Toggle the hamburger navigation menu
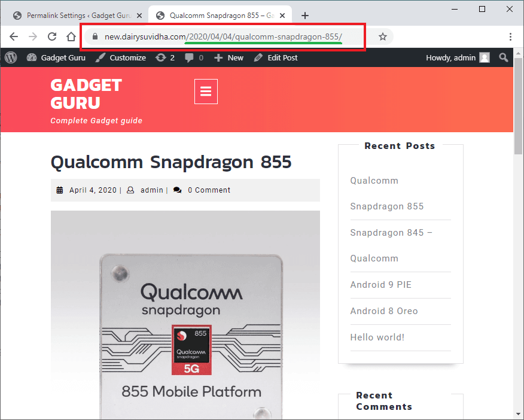Image resolution: width=524 pixels, height=420 pixels. click(x=206, y=92)
